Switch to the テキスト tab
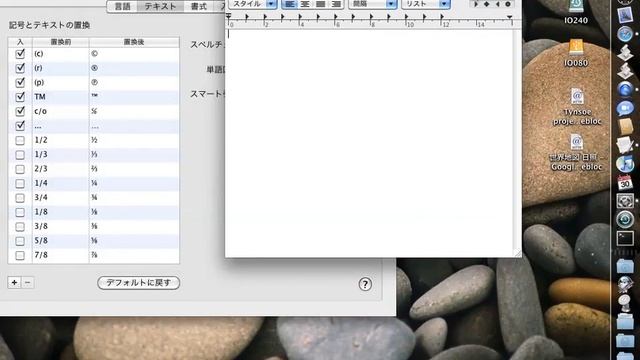Image resolution: width=640 pixels, height=360 pixels. pyautogui.click(x=160, y=7)
